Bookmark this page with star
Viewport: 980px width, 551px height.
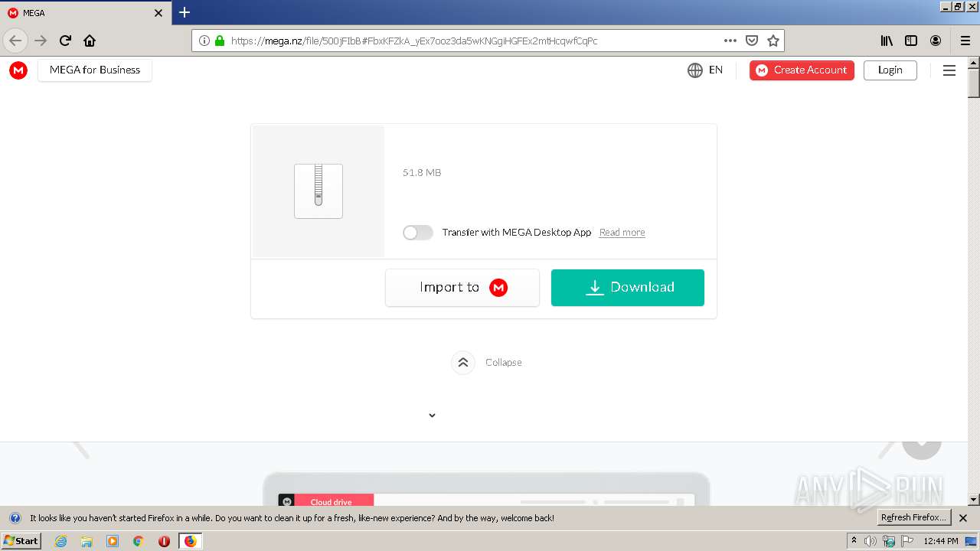(773, 41)
